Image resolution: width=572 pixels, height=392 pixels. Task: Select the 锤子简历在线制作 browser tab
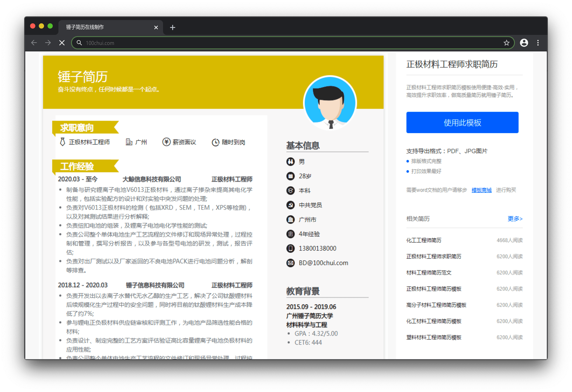pos(111,27)
